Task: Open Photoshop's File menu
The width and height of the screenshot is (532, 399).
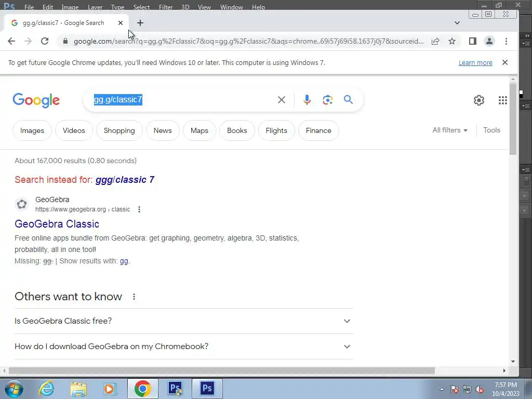Action: point(29,7)
